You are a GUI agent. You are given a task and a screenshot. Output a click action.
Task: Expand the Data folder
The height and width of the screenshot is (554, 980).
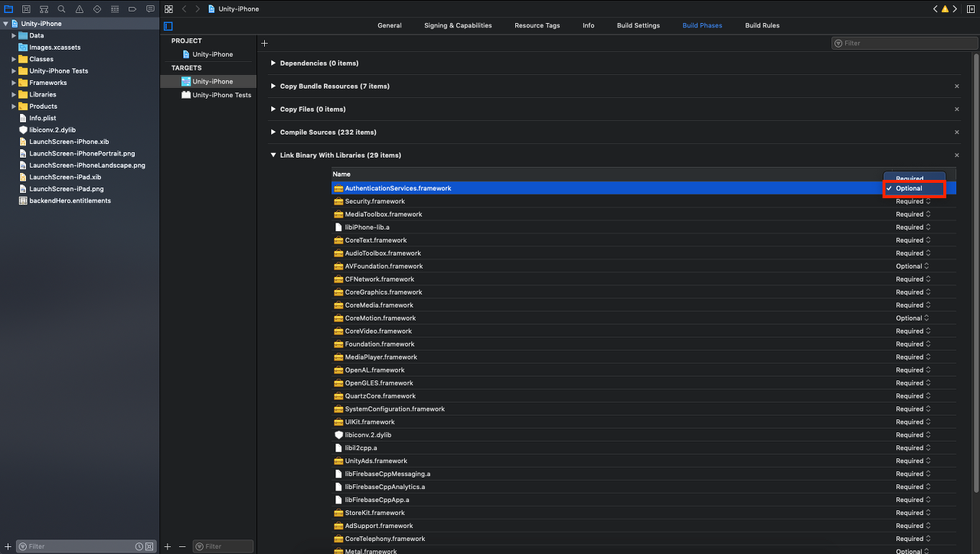pyautogui.click(x=14, y=35)
